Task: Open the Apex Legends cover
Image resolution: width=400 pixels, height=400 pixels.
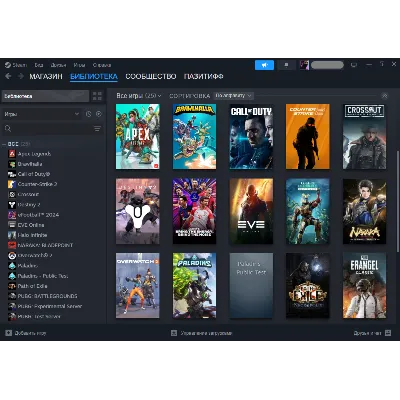Action: point(138,136)
